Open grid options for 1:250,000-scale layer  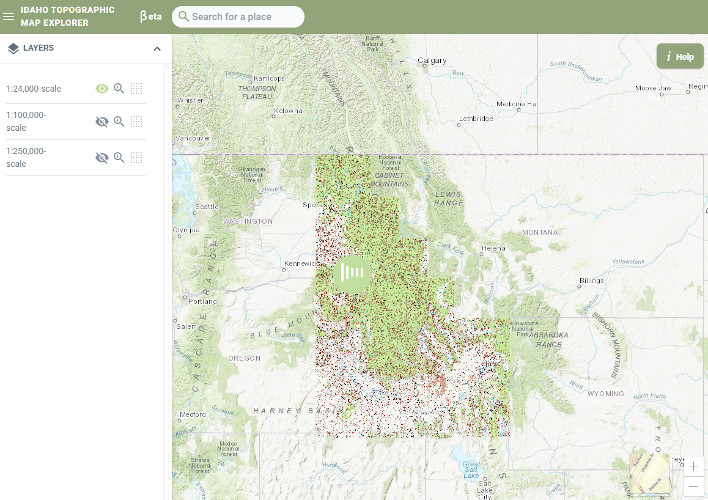coord(137,157)
